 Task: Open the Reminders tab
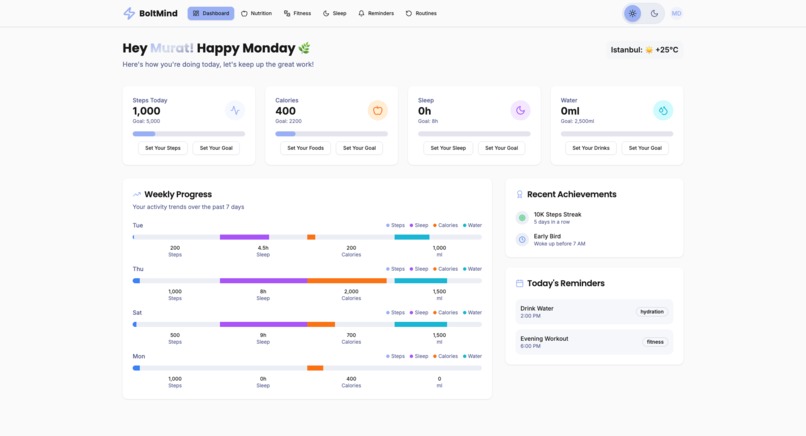376,13
